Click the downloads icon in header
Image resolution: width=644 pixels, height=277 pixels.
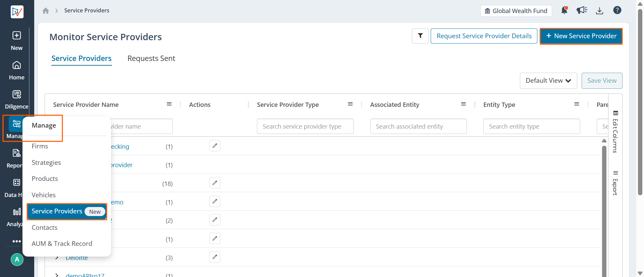(x=599, y=11)
